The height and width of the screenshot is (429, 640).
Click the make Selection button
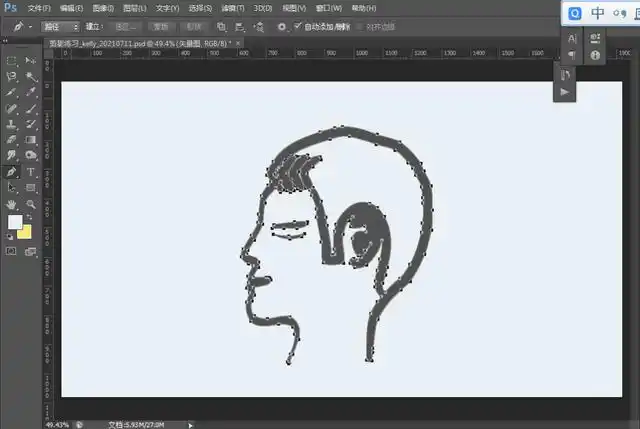[126, 27]
